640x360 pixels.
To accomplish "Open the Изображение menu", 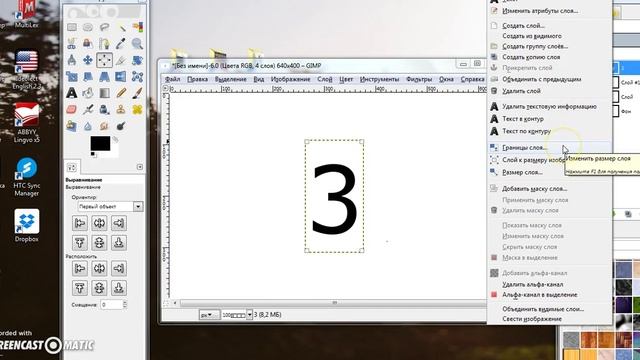I will pos(291,79).
